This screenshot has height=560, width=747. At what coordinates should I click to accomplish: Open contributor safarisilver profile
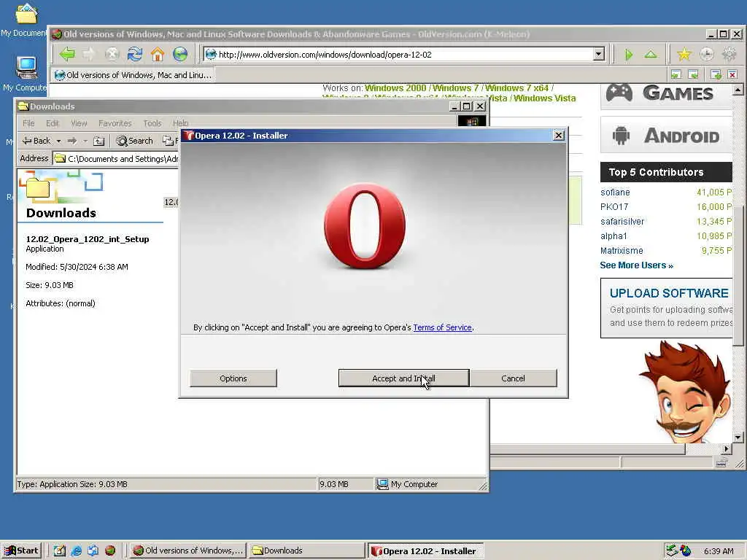tap(622, 222)
